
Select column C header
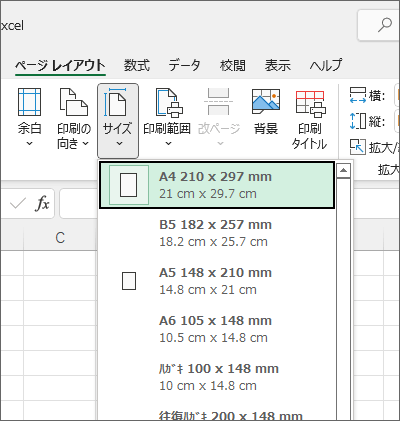[60, 238]
